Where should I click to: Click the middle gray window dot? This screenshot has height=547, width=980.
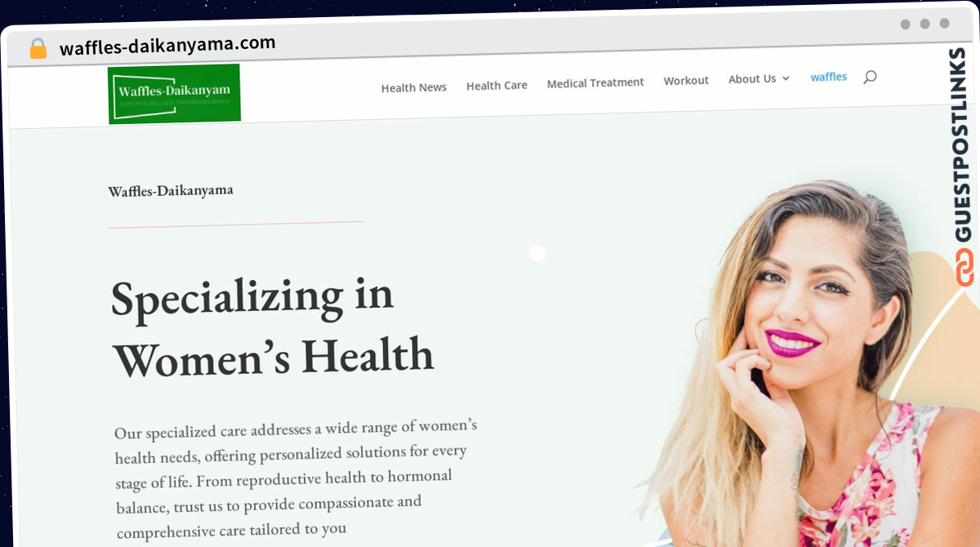click(924, 24)
